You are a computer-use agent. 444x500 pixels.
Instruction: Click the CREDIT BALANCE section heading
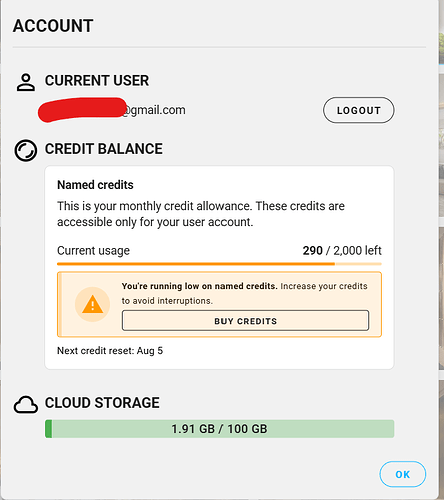tap(104, 149)
